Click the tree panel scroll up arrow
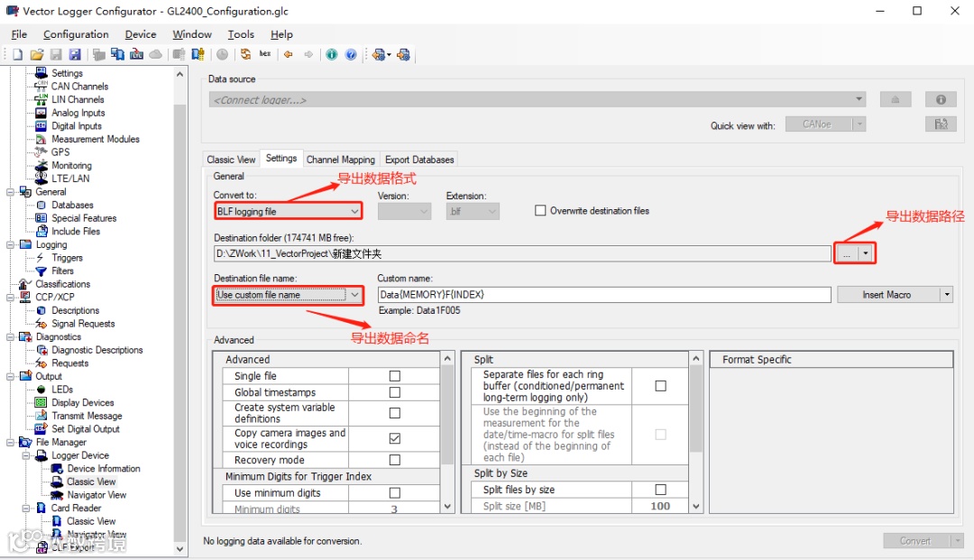Image resolution: width=974 pixels, height=560 pixels. point(179,74)
